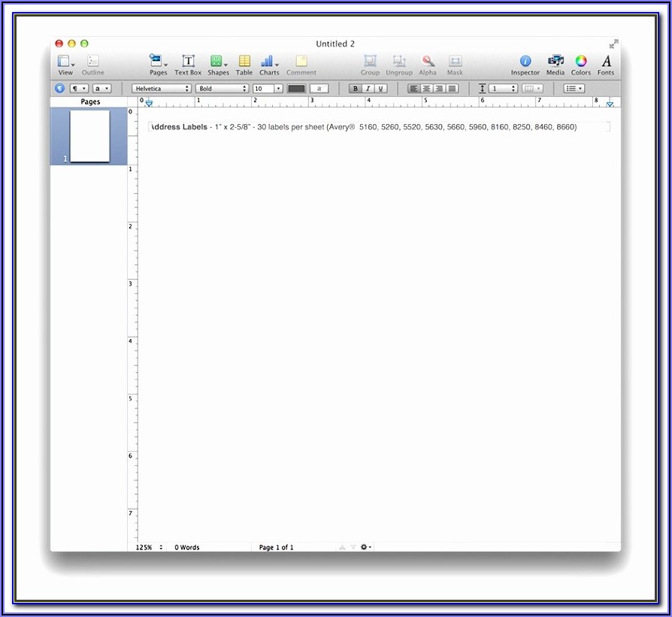Open the Colors panel
672x617 pixels.
tap(581, 65)
